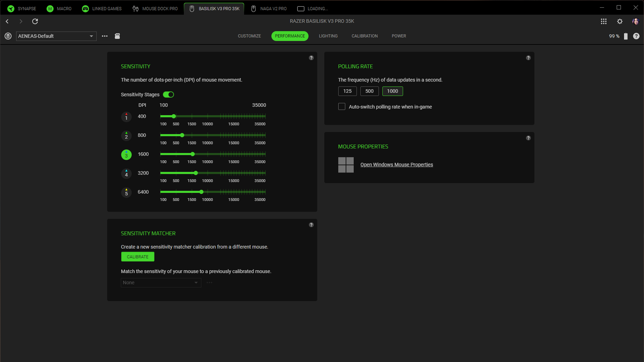Click the stage 1 DPI slider handle

tap(174, 116)
